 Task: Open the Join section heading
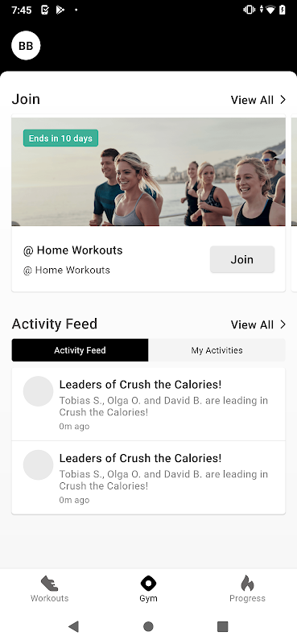coord(26,99)
